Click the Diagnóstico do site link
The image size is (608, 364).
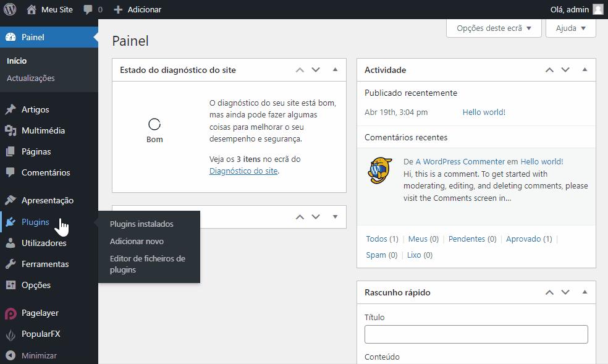243,171
